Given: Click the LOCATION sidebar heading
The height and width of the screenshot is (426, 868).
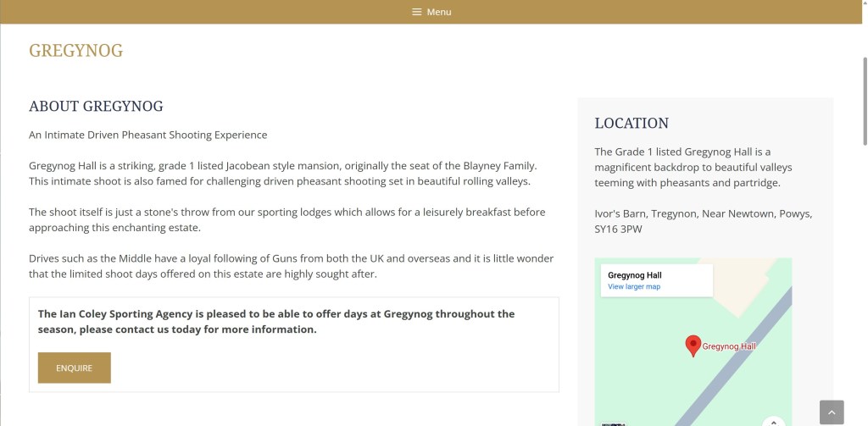Looking at the screenshot, I should point(632,124).
